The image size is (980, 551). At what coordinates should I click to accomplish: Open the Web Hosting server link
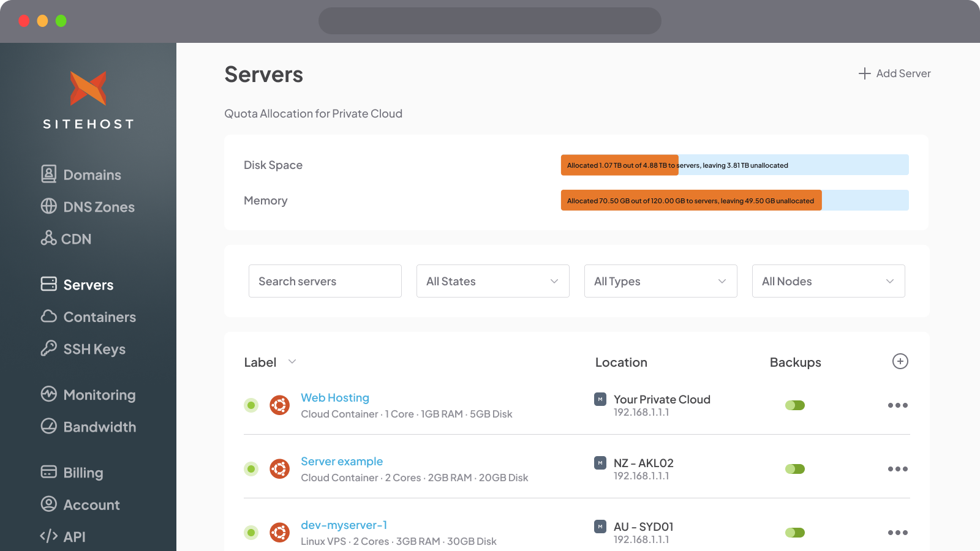[335, 397]
